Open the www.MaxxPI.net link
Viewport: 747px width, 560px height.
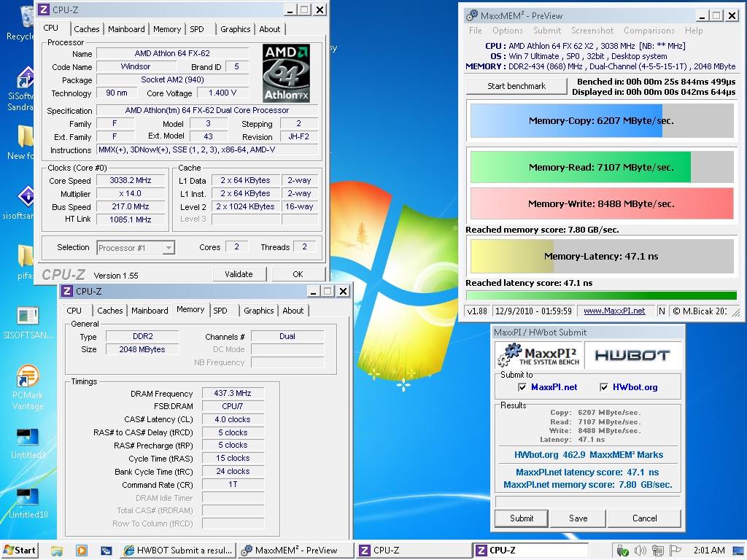(x=614, y=311)
